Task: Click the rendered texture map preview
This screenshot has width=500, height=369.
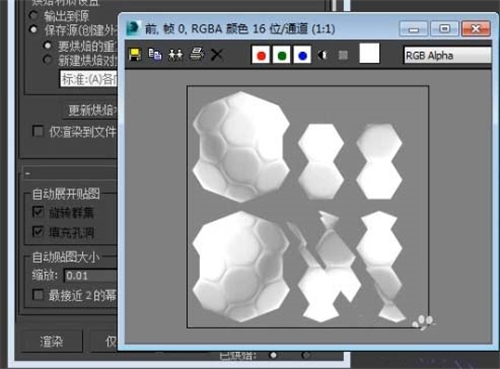Action: point(308,207)
